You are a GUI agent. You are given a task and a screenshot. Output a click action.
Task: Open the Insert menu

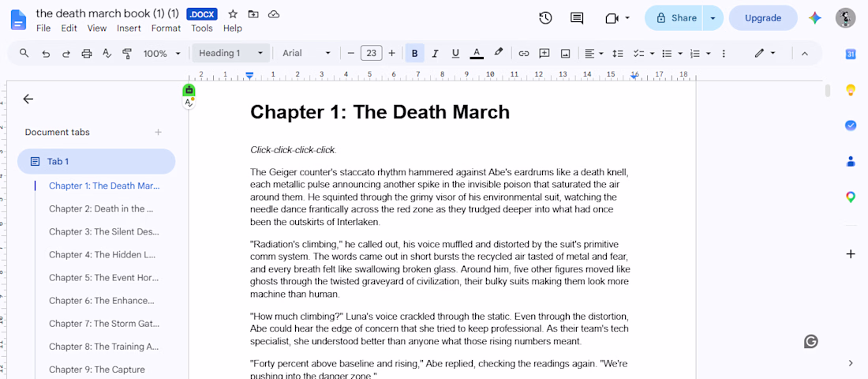click(129, 28)
